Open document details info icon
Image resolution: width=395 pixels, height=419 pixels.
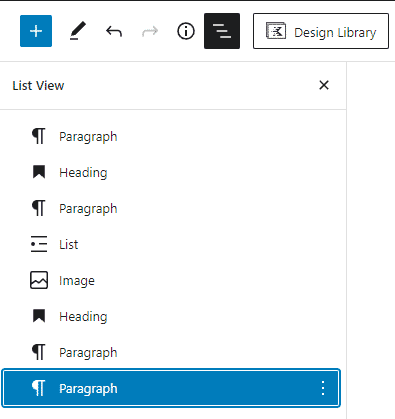pos(186,31)
